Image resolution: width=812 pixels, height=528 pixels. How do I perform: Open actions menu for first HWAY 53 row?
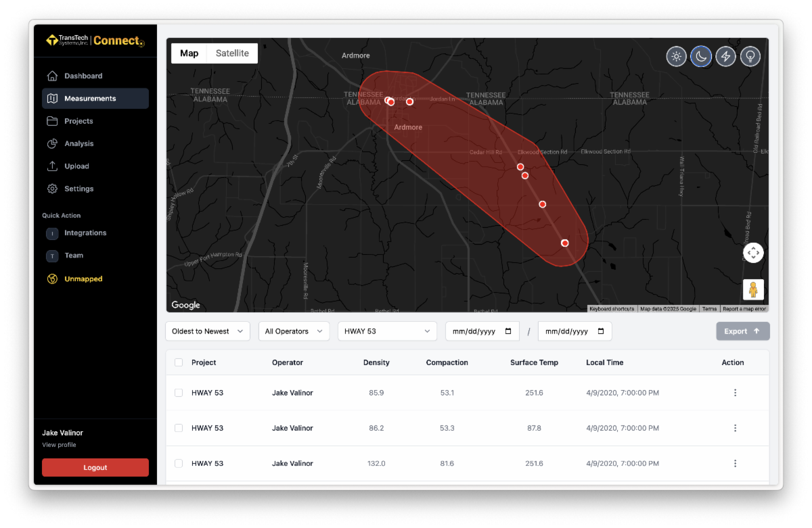click(x=735, y=393)
